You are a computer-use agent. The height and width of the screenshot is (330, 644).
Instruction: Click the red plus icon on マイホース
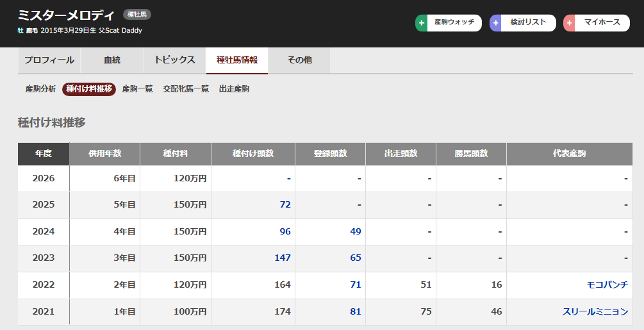click(x=569, y=23)
